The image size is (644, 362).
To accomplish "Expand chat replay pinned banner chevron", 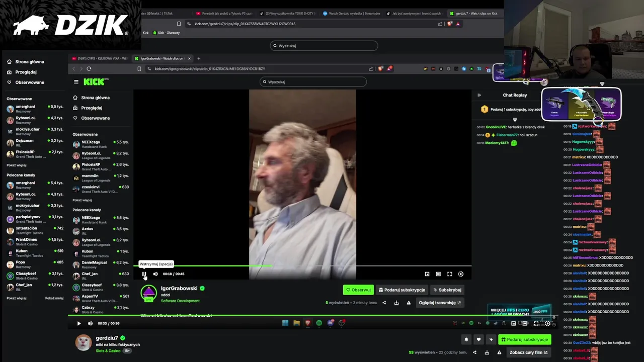I will pyautogui.click(x=515, y=120).
